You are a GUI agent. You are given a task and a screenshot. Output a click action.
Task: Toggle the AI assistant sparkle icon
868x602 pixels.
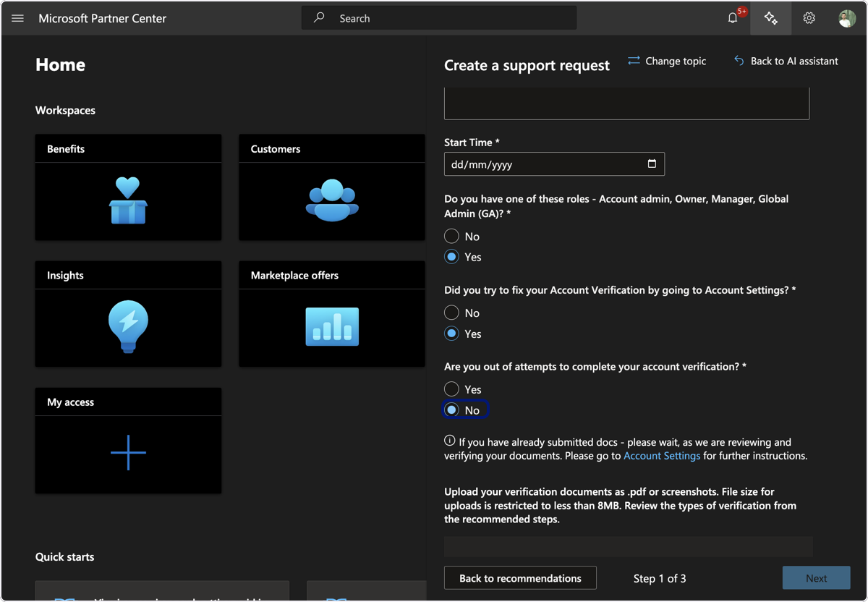771,18
